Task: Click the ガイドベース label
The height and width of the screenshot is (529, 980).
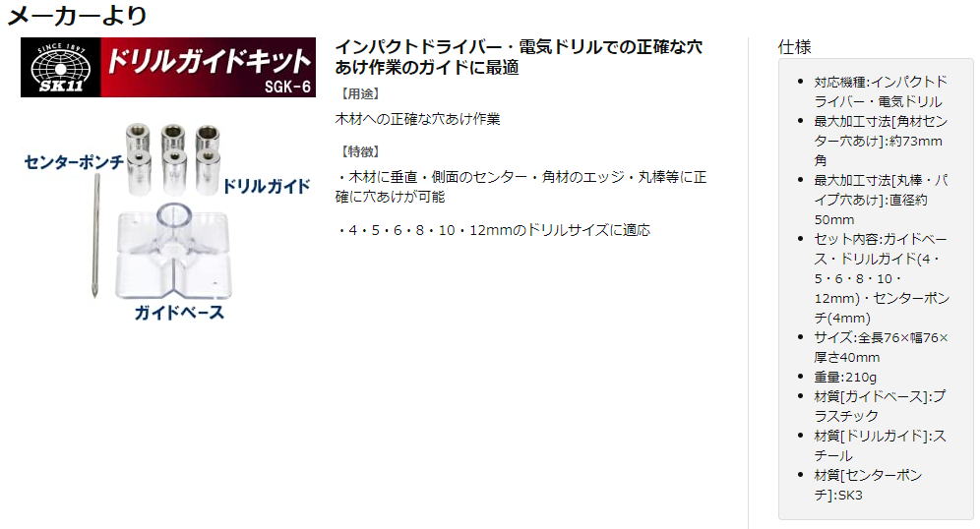Action: coord(179,313)
